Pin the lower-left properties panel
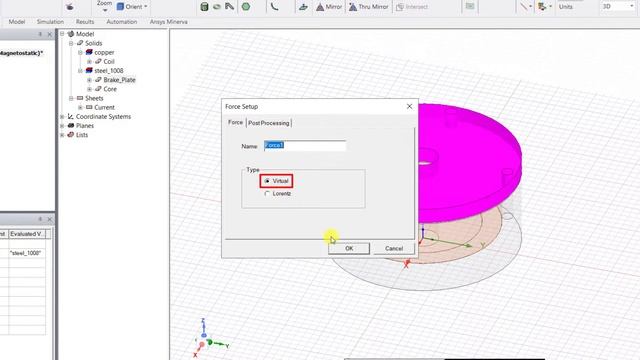This screenshot has height=360, width=640. point(40,220)
